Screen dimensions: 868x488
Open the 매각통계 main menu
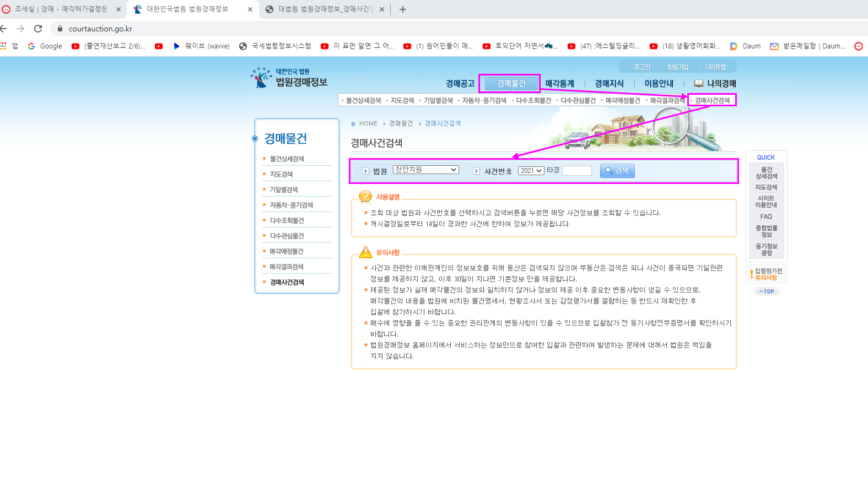click(x=559, y=84)
